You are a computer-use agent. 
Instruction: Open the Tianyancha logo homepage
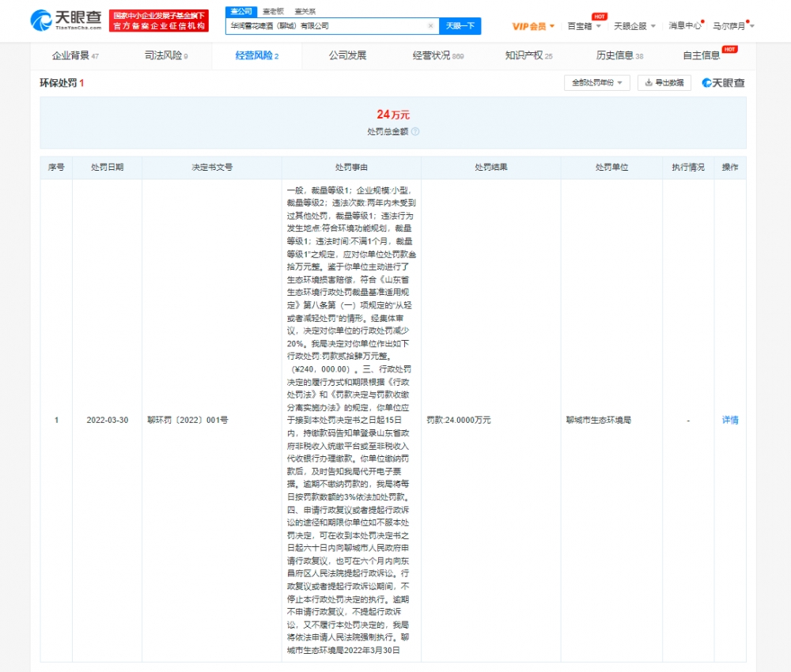coord(66,21)
